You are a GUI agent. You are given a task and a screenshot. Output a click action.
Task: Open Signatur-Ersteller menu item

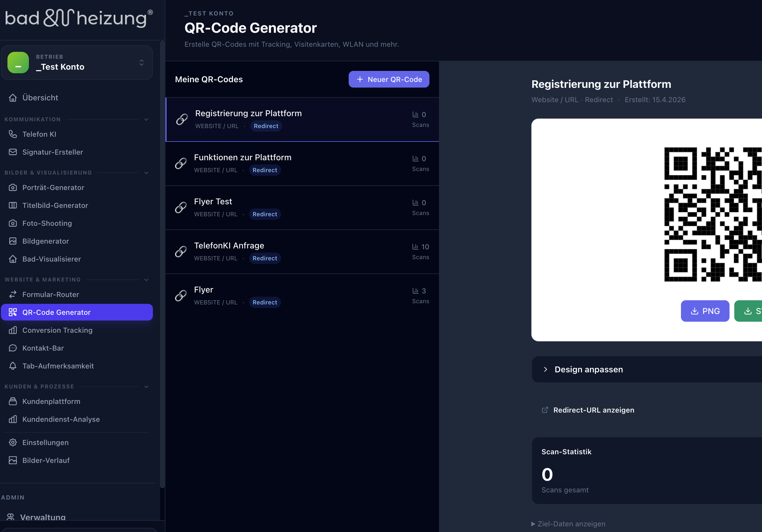77,152
